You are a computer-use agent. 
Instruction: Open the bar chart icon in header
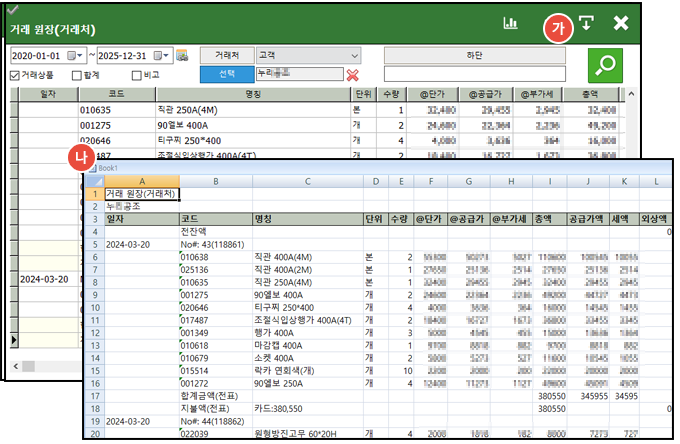pos(510,23)
